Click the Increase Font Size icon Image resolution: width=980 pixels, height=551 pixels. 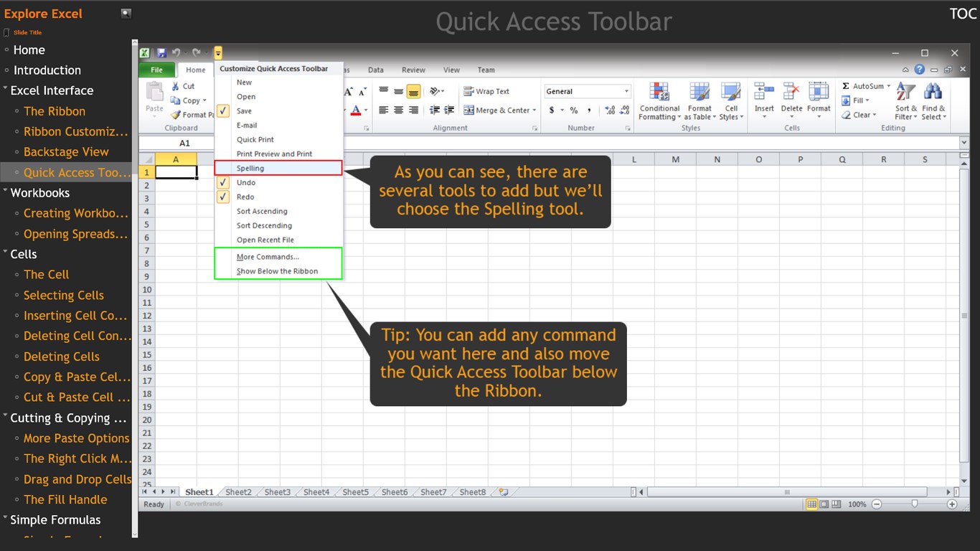(349, 92)
